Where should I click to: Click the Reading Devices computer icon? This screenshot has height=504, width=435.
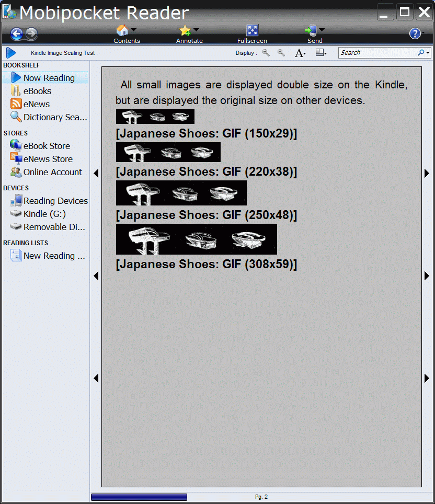coord(16,200)
